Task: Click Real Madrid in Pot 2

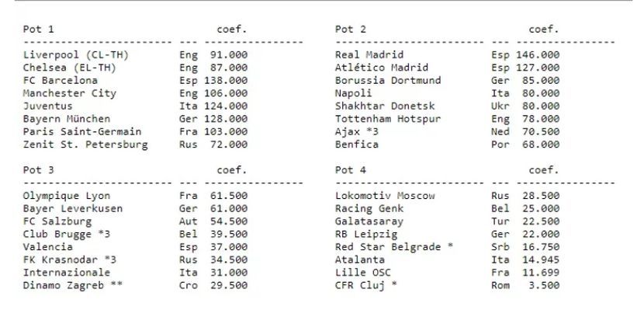Action: pyautogui.click(x=369, y=55)
